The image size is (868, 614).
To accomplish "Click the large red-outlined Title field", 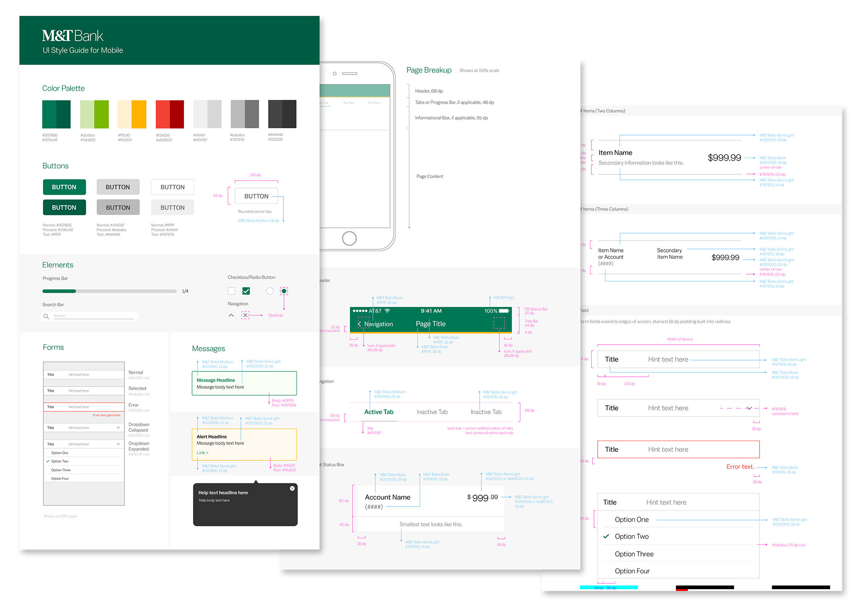I will coord(678,450).
